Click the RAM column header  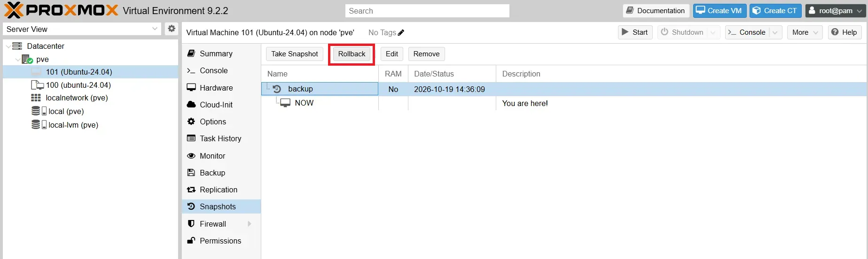pos(393,74)
